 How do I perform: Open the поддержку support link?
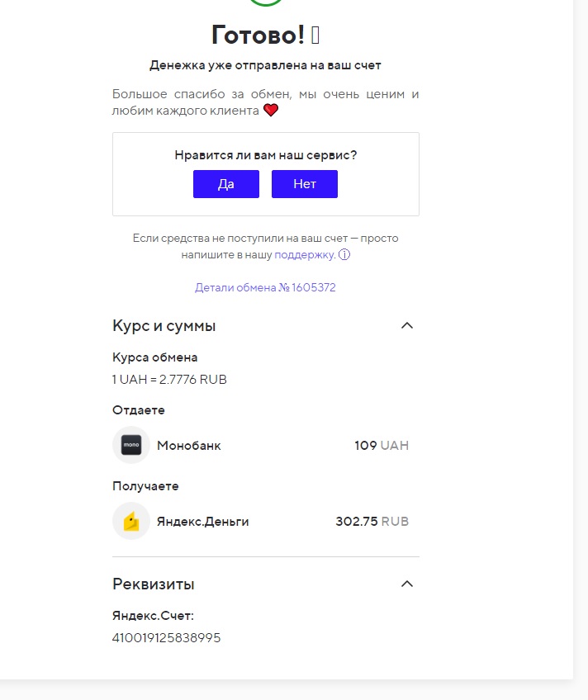coord(305,254)
